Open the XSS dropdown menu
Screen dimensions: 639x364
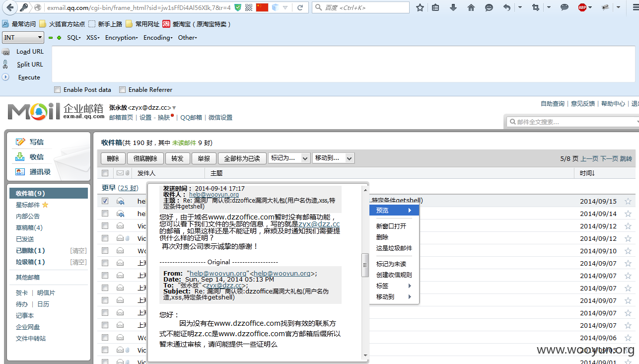93,38
